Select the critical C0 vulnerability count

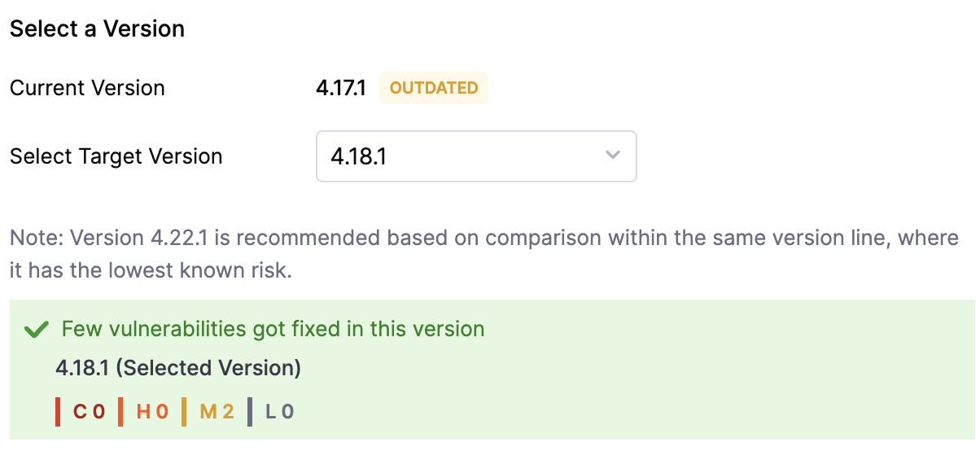(x=90, y=412)
